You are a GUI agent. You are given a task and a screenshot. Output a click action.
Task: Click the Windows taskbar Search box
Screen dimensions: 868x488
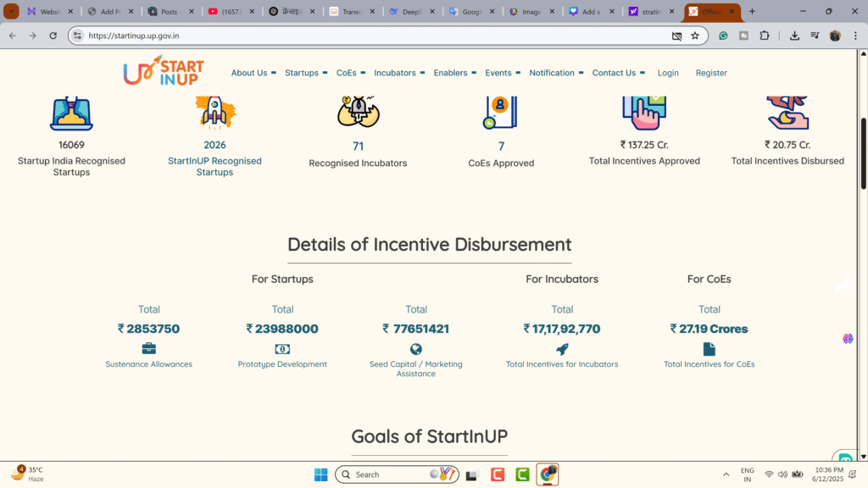(x=397, y=474)
